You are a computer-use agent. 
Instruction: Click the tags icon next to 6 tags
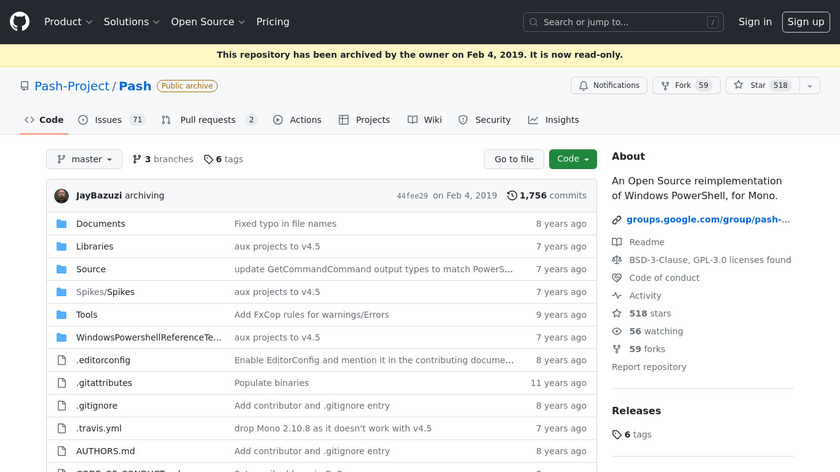(x=208, y=159)
